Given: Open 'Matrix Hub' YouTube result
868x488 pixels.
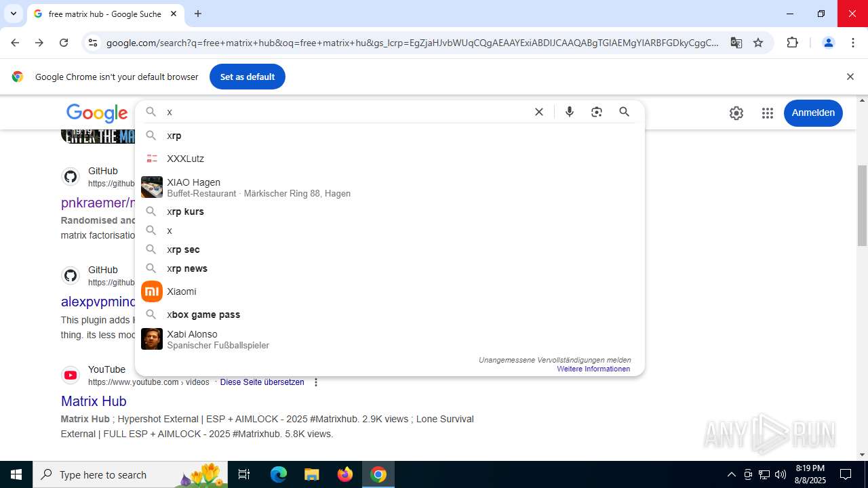Looking at the screenshot, I should click(x=94, y=401).
